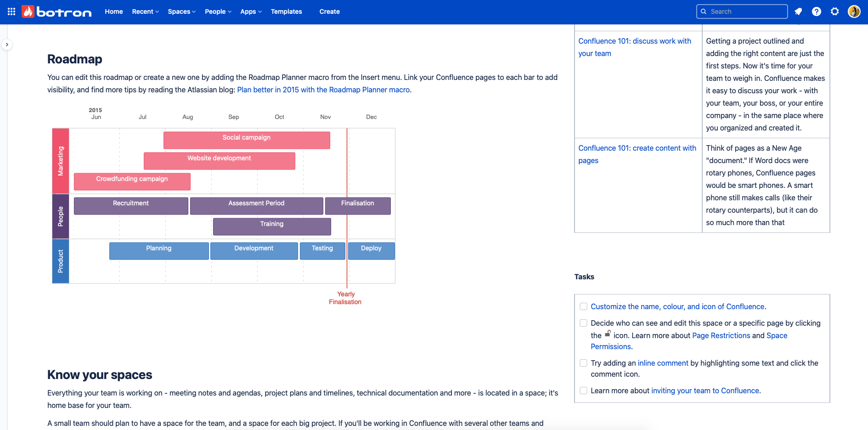
Task: Open the help question mark icon
Action: click(817, 11)
